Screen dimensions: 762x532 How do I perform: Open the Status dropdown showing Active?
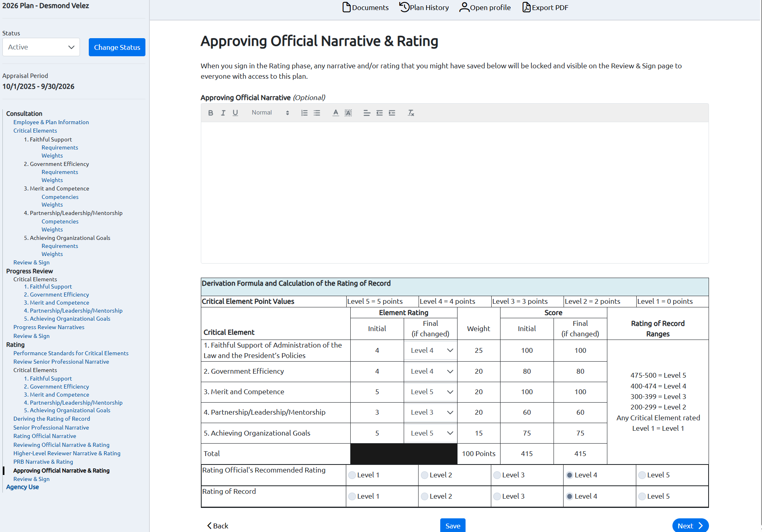(x=41, y=47)
